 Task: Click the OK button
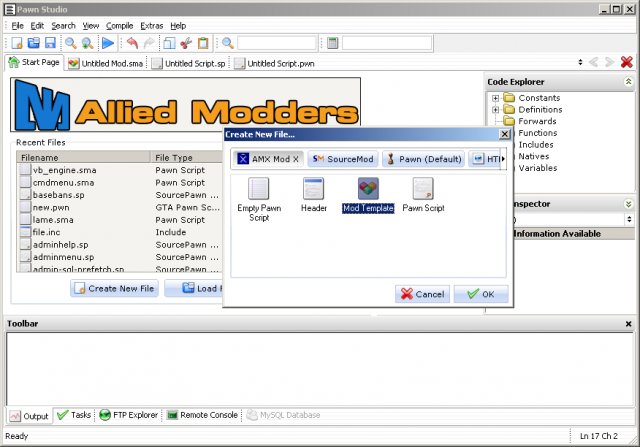pyautogui.click(x=481, y=294)
